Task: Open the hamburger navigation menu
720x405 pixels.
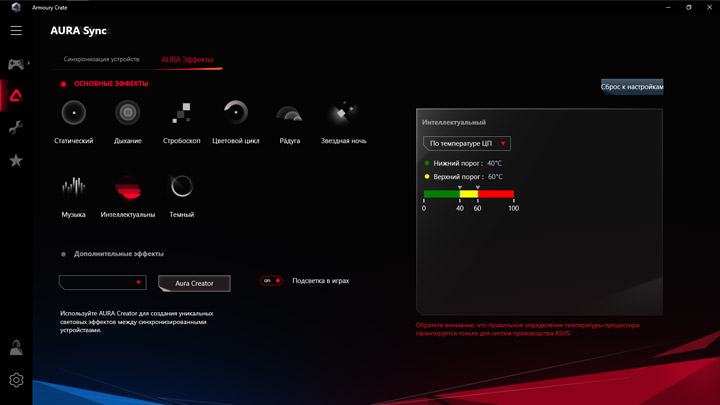Action: click(16, 30)
